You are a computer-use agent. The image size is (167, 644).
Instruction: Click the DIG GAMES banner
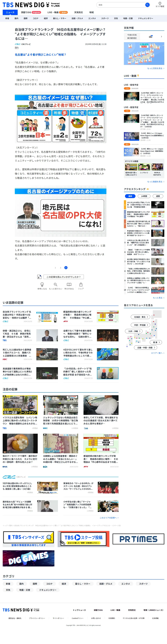[29, 558]
